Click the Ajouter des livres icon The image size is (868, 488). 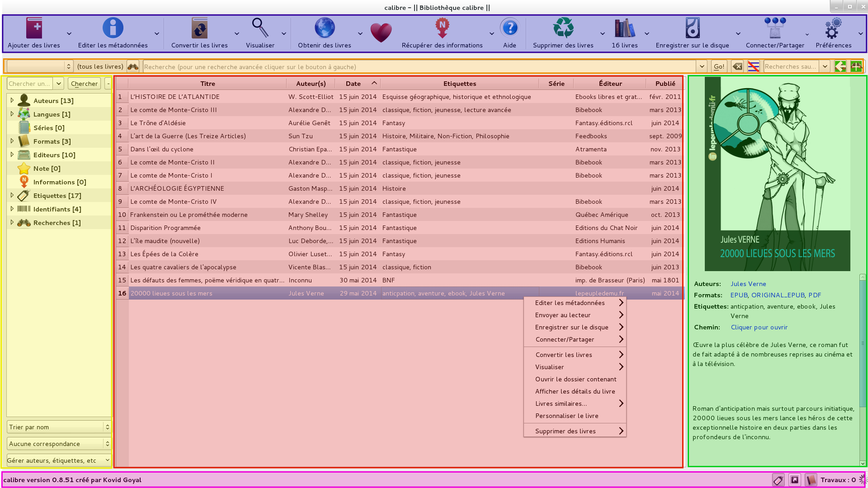[34, 28]
